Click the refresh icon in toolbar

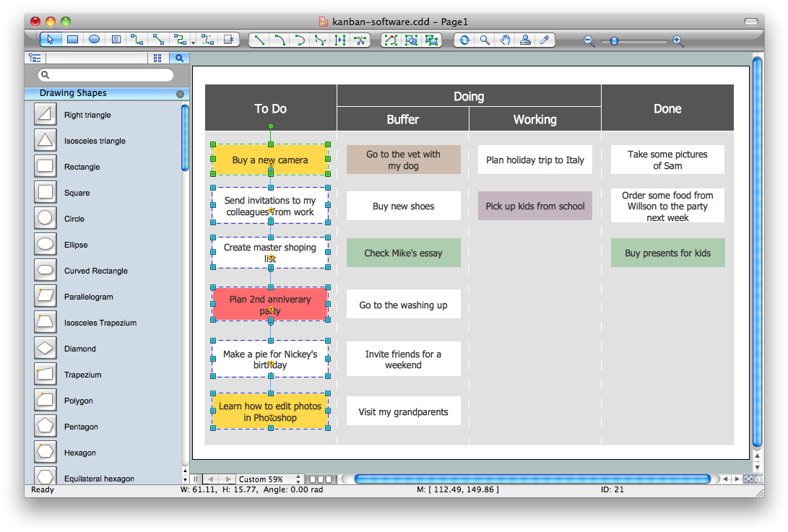464,40
